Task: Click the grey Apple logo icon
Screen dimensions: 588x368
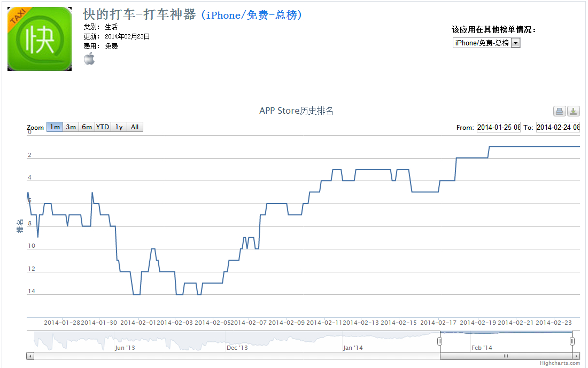Action: (89, 58)
